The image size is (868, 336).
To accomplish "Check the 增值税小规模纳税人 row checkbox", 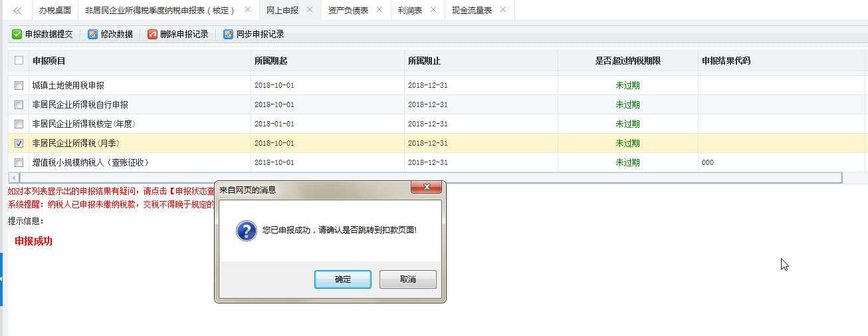I will click(x=19, y=162).
